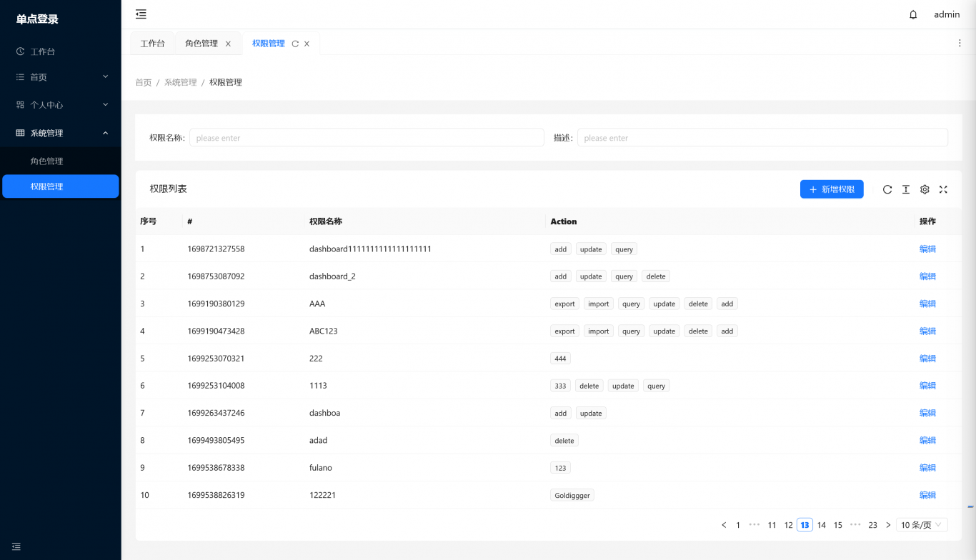Click the export tag in AAA row
Image resolution: width=976 pixels, height=560 pixels.
click(x=564, y=304)
